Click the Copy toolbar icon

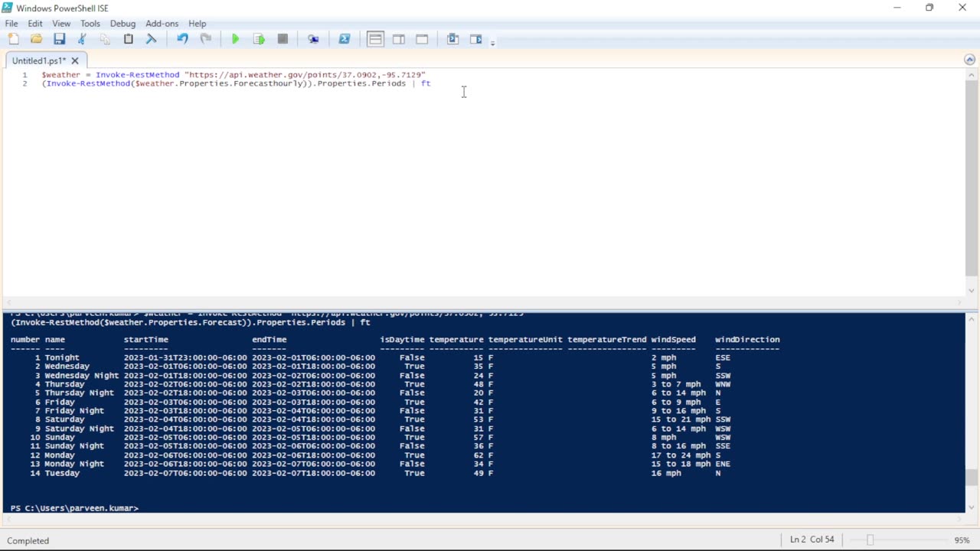coord(105,39)
